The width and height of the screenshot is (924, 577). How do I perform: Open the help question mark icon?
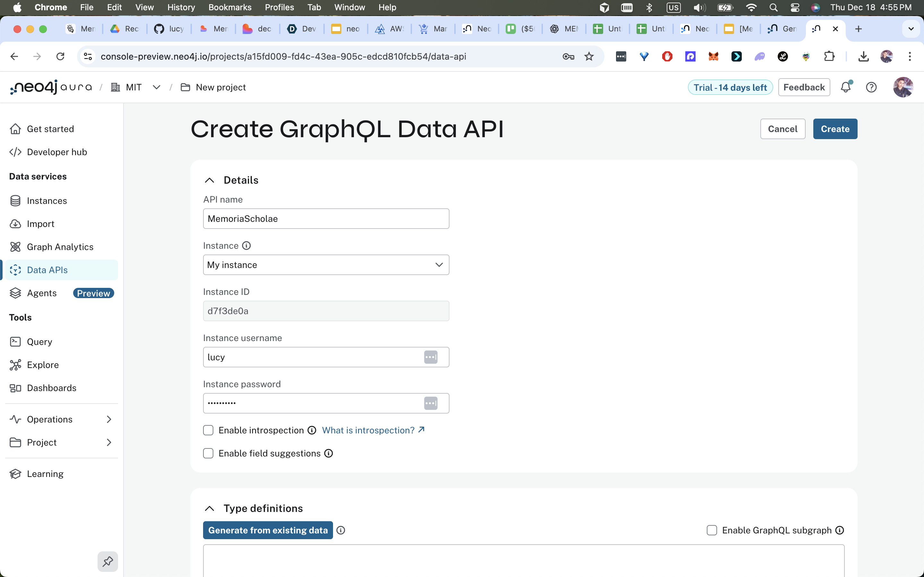[x=871, y=88]
